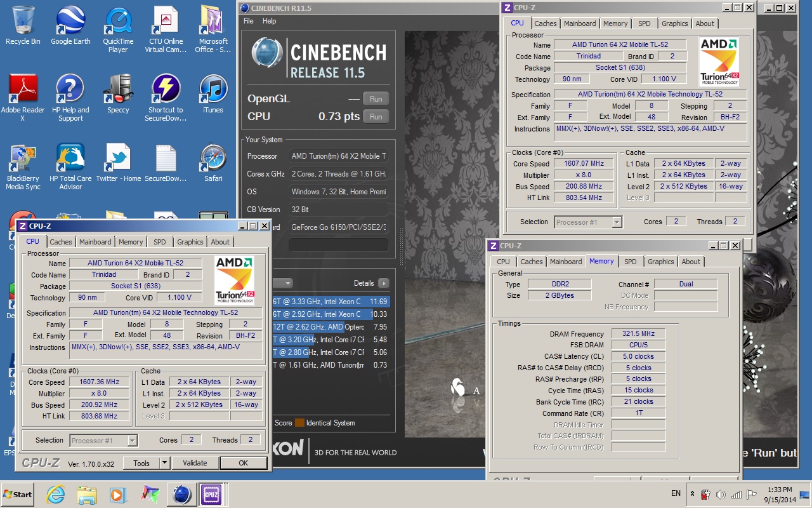This screenshot has width=812, height=508.
Task: Open Selection dropdown in top-right CPU-Z window
Action: pyautogui.click(x=588, y=222)
